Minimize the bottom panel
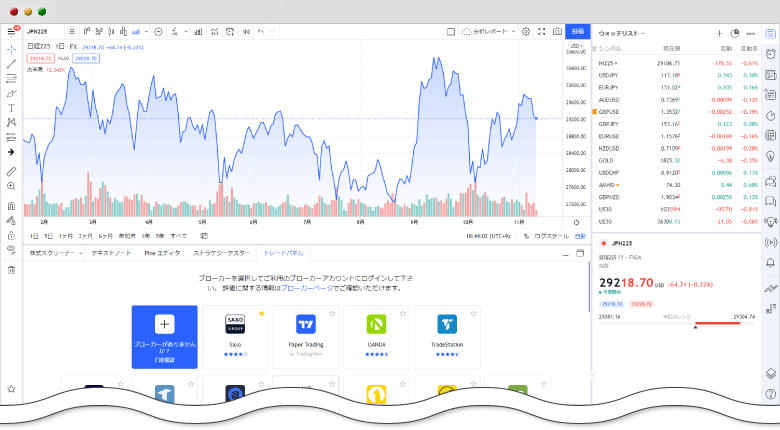 coord(566,254)
